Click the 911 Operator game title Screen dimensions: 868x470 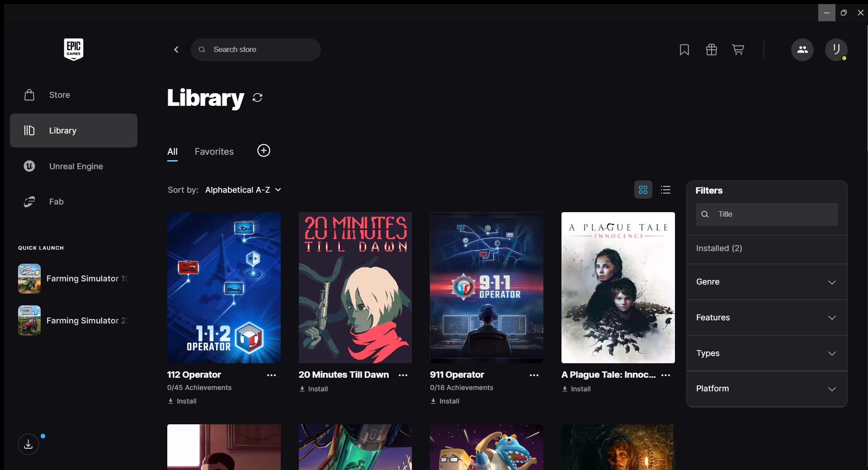pos(457,375)
